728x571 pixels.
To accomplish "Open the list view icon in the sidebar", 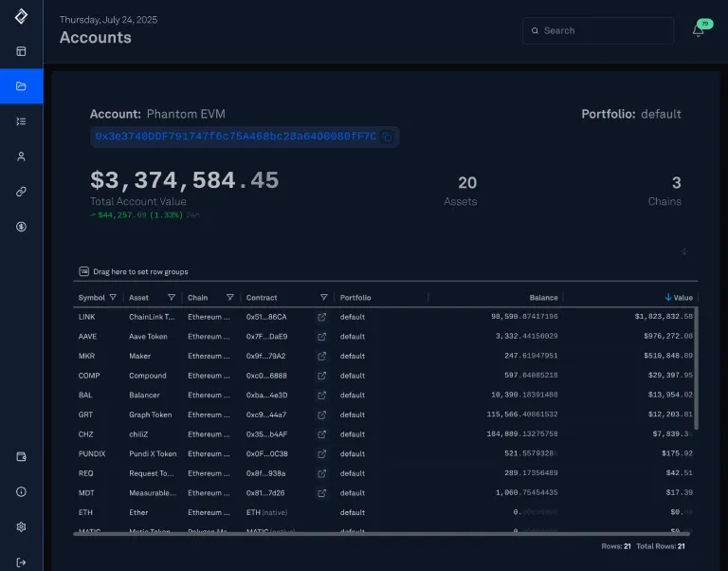I will tap(21, 121).
